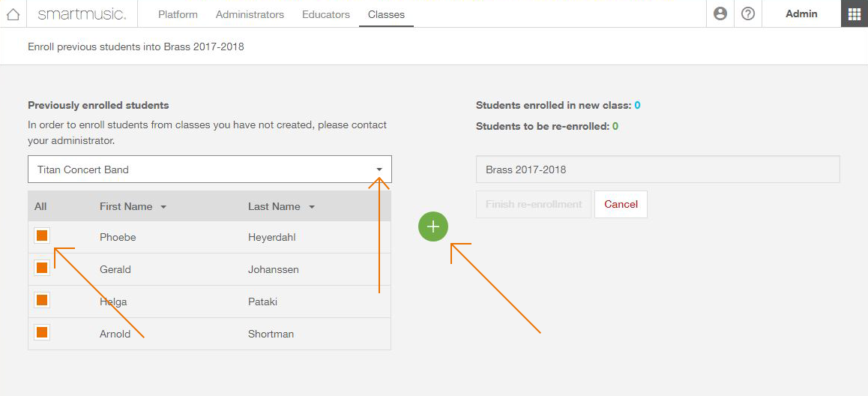The image size is (868, 396).
Task: Click the green plus add students button
Action: click(x=433, y=226)
